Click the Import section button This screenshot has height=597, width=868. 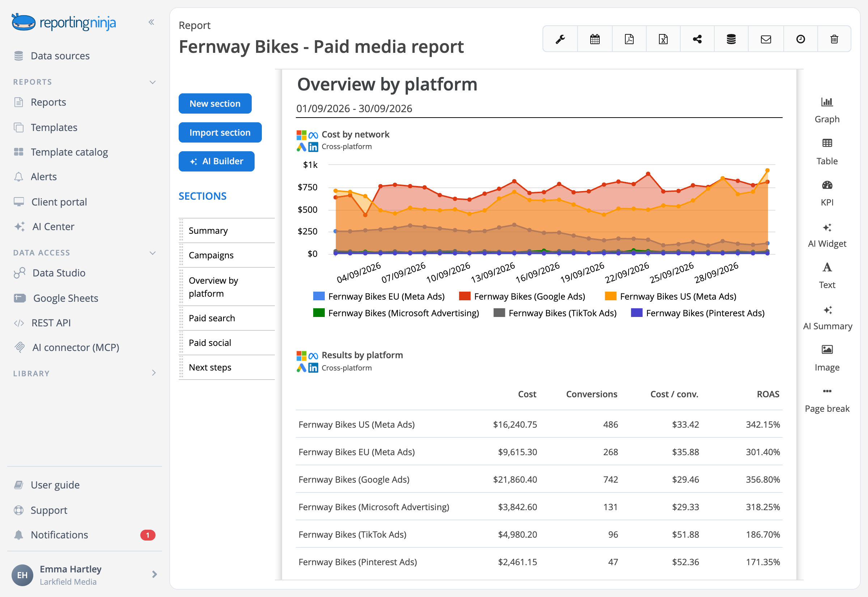(x=220, y=132)
